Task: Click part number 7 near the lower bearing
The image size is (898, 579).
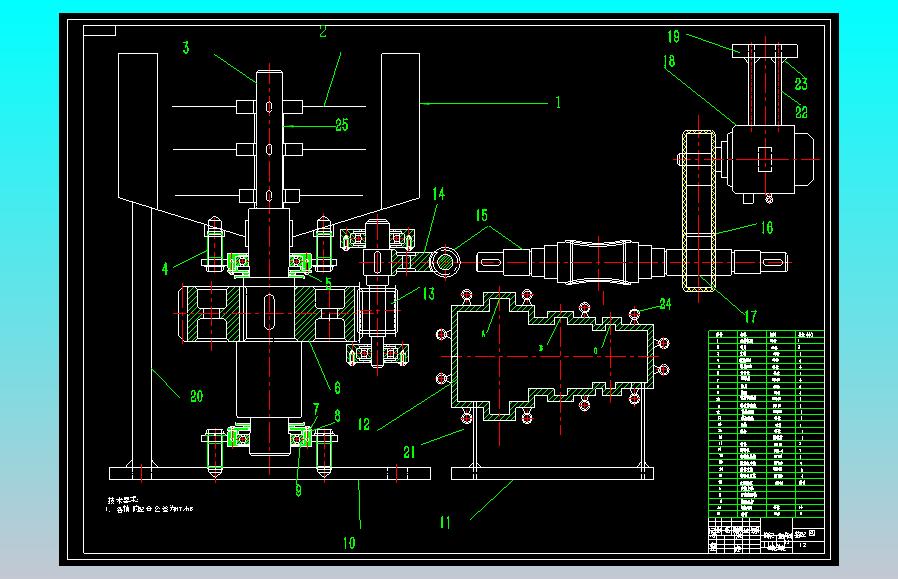Action: [x=316, y=408]
